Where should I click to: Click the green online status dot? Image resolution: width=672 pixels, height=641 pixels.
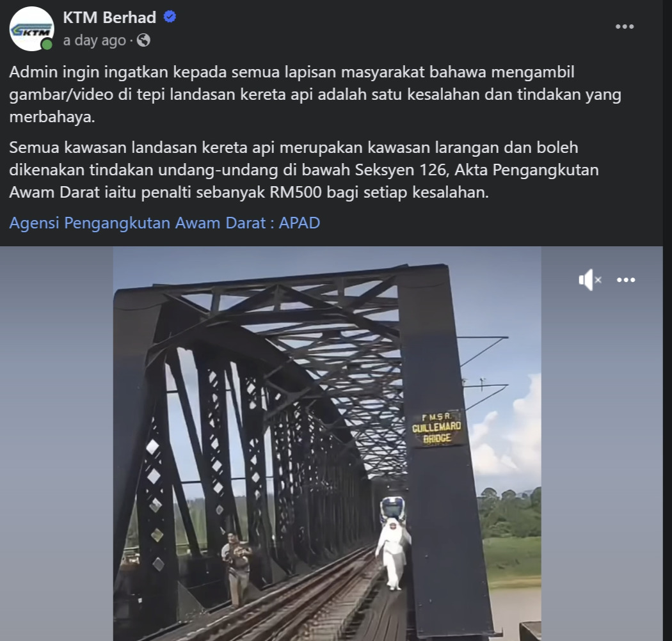(x=47, y=45)
